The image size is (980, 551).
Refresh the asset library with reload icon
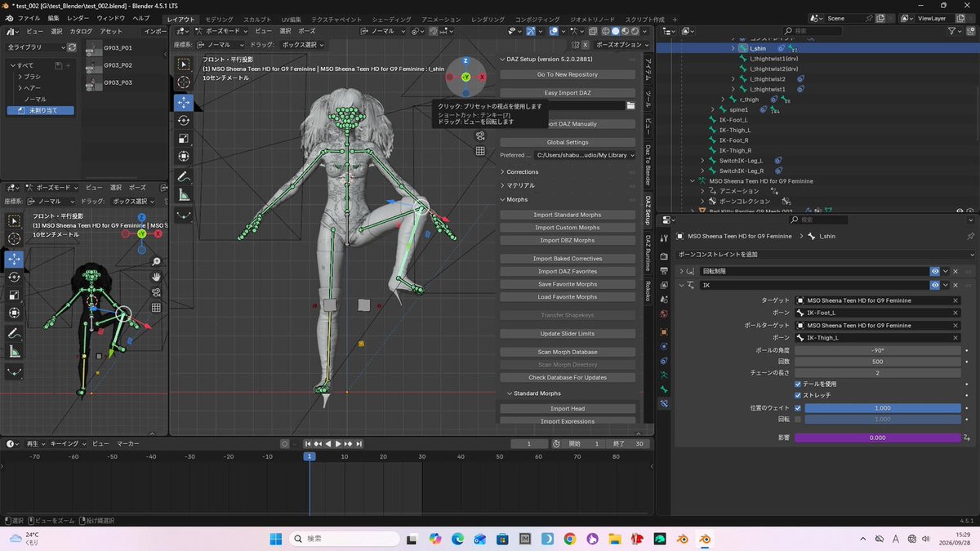click(72, 47)
